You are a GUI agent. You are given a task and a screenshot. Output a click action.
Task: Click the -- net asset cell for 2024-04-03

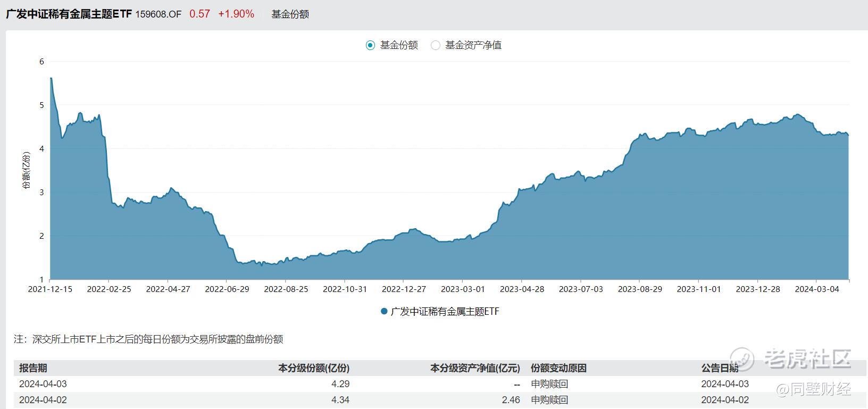[516, 384]
